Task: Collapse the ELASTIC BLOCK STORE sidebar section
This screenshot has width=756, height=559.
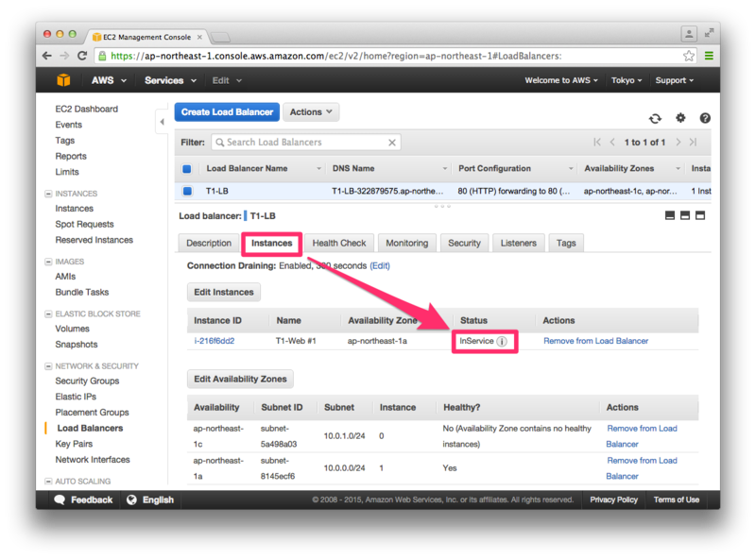Action: click(x=48, y=314)
